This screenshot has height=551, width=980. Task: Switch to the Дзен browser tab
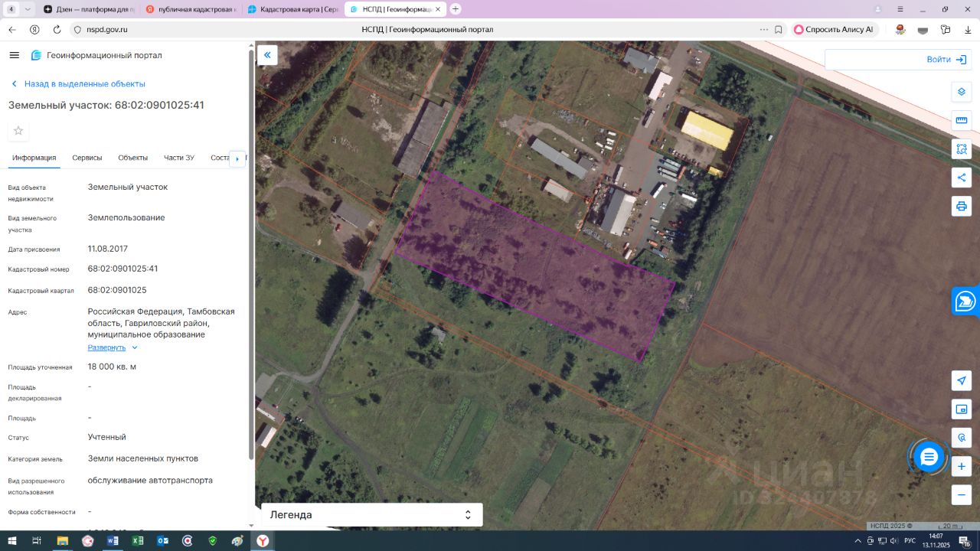(89, 9)
